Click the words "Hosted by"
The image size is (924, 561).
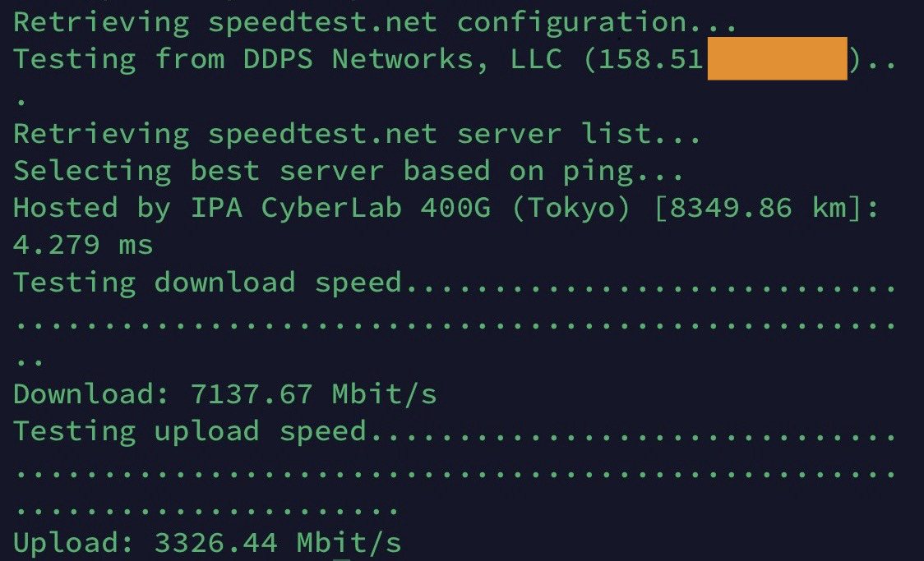[92, 208]
